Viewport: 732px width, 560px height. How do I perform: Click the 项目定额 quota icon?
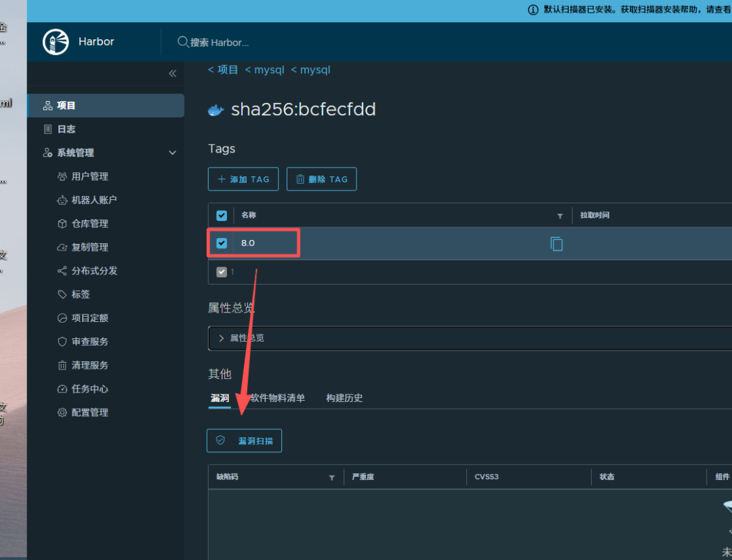(x=62, y=318)
